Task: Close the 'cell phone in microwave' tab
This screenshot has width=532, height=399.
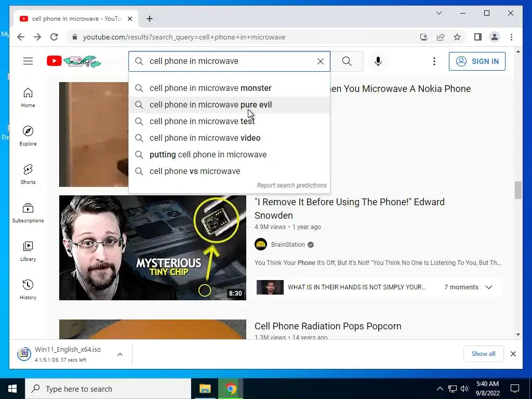Action: pos(129,19)
